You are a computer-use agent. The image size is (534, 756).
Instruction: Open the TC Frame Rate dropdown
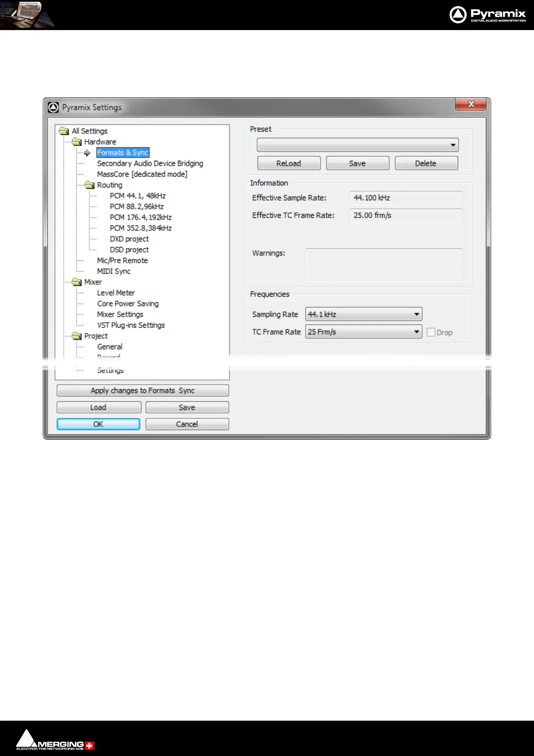(363, 332)
